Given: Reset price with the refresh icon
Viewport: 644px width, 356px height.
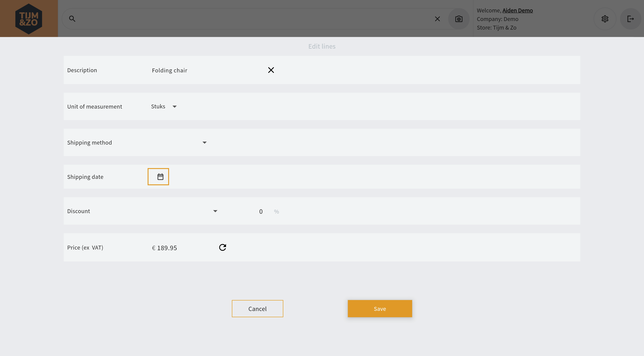Looking at the screenshot, I should [x=223, y=247].
